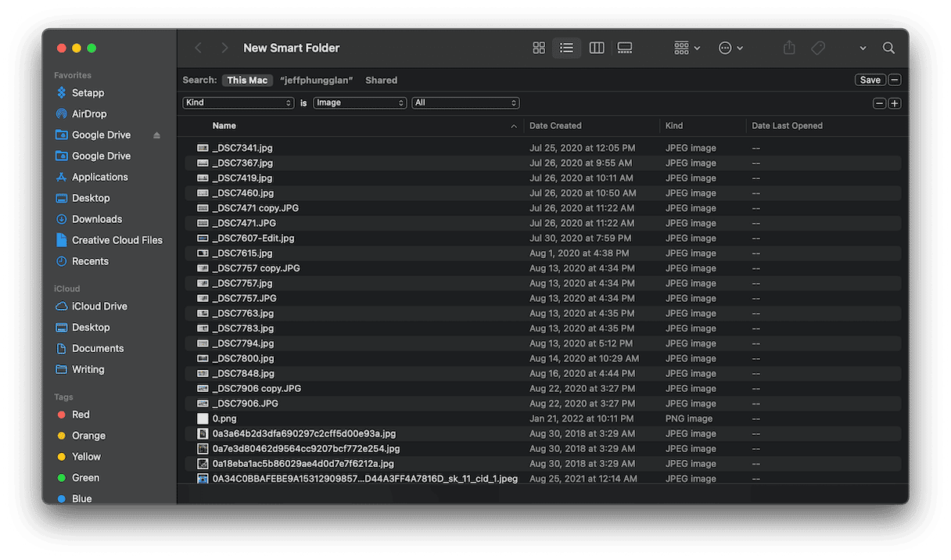Open the Kind filter dropdown
This screenshot has height=560, width=951.
pos(239,102)
